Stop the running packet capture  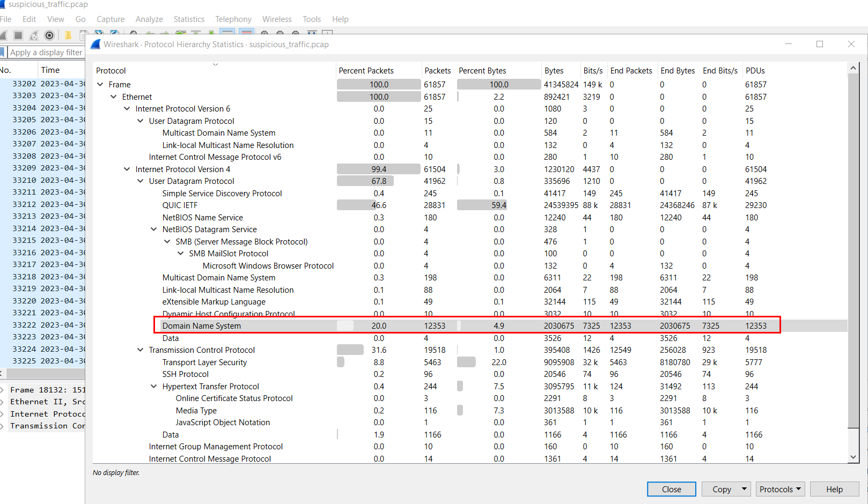tap(18, 35)
